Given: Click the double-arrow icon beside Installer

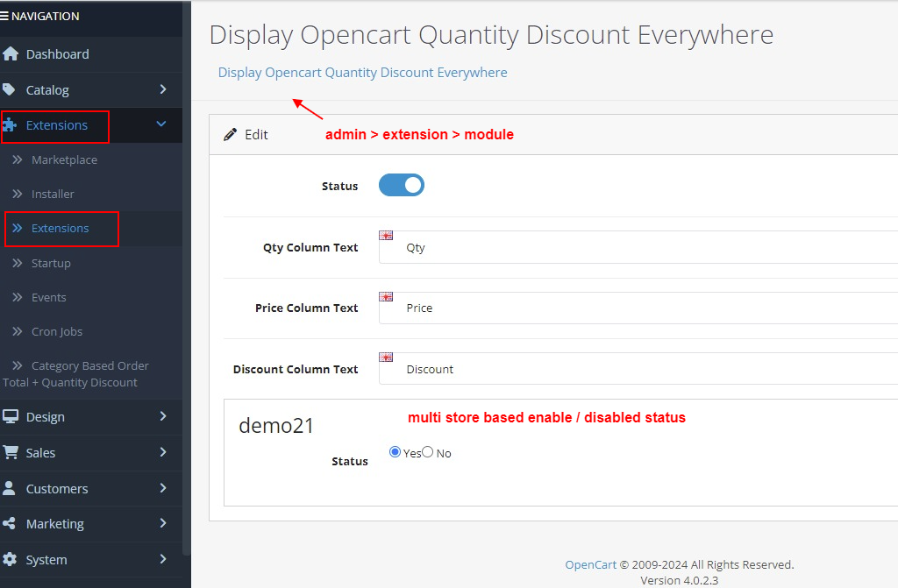Looking at the screenshot, I should click(x=18, y=194).
